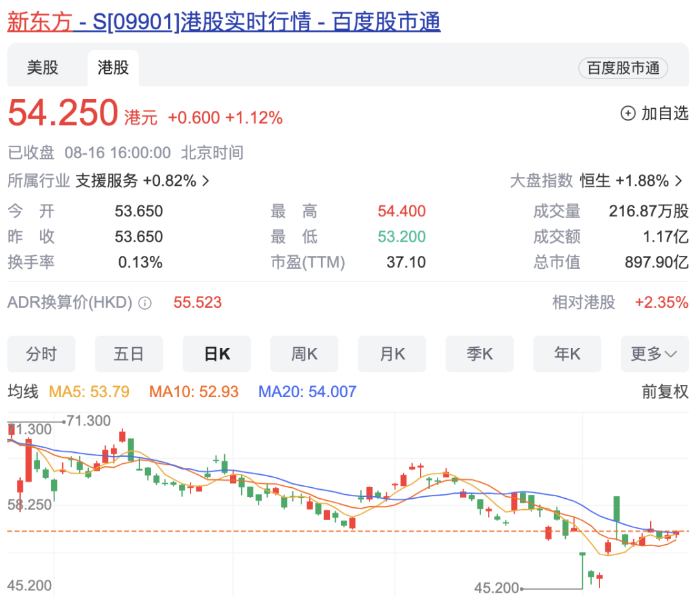Click the info icon beside ADR换算价(HKD)
Image resolution: width=700 pixels, height=596 pixels.
(145, 303)
